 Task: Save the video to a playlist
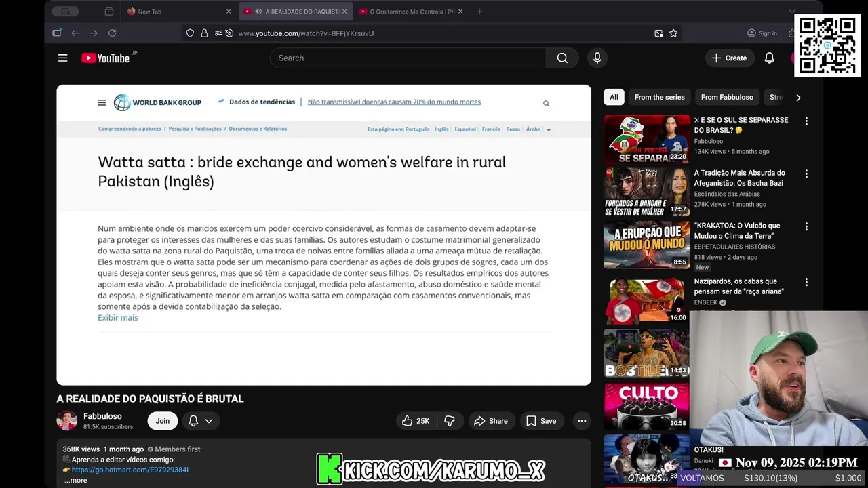(x=541, y=421)
